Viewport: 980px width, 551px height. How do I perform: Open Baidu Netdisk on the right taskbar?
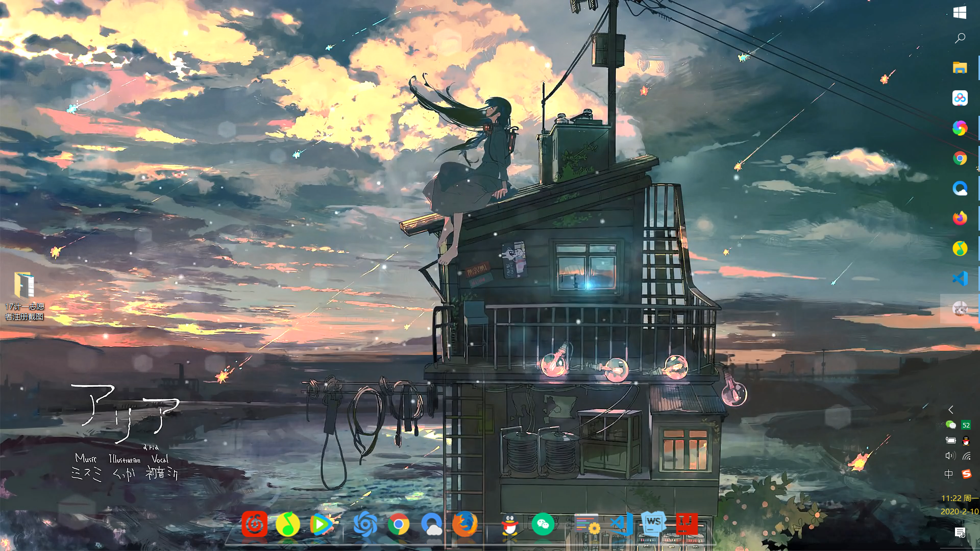click(960, 98)
